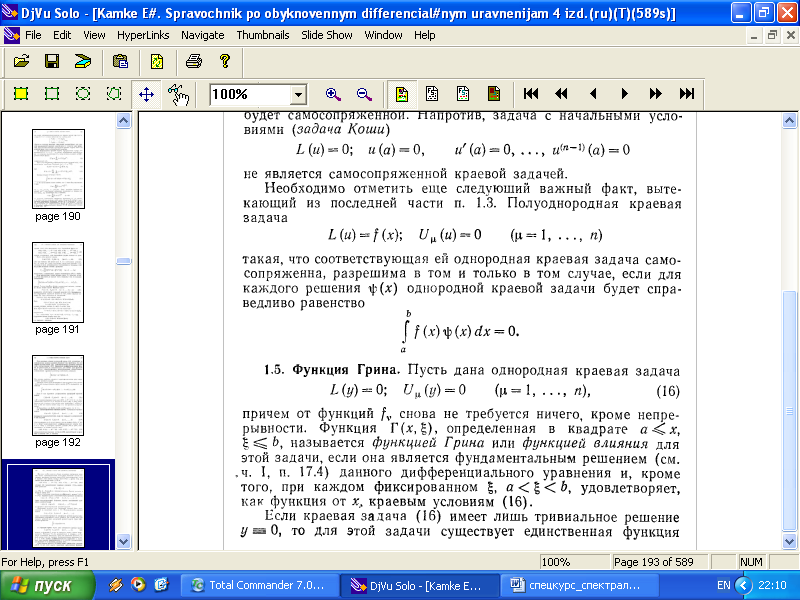Select the elliptical selection tool
This screenshot has width=800, height=600.
(83, 94)
